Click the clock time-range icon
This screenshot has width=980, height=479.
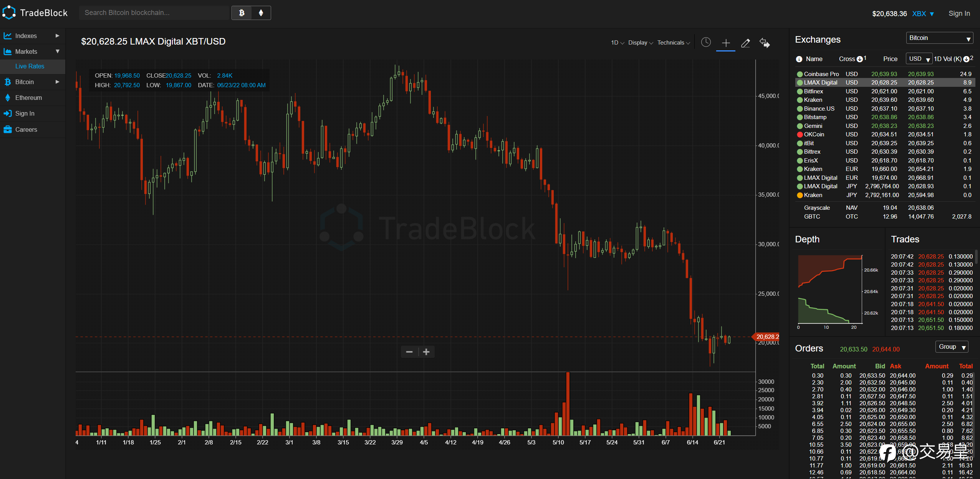706,42
